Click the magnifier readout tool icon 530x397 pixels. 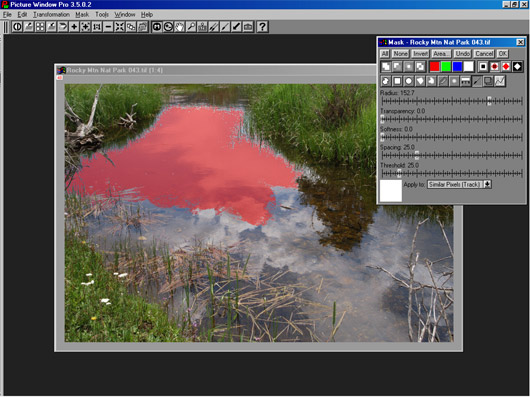click(x=191, y=27)
